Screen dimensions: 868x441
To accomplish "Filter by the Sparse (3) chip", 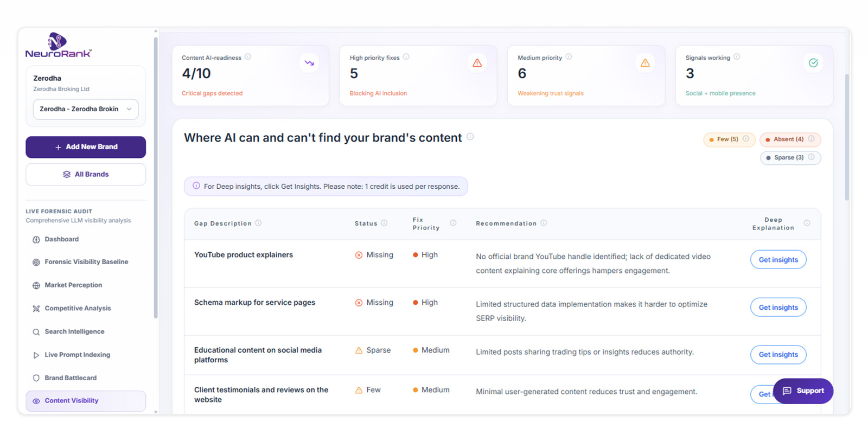I will pyautogui.click(x=790, y=158).
